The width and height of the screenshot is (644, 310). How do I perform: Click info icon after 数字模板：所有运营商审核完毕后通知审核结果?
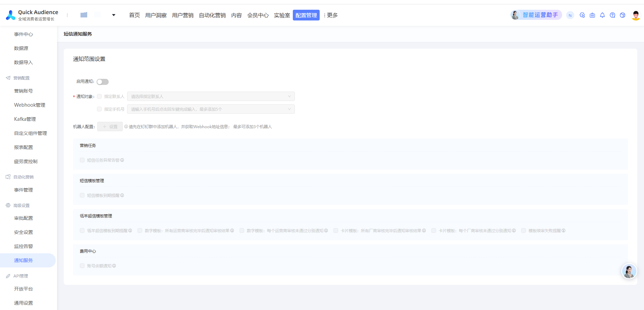tap(232, 231)
